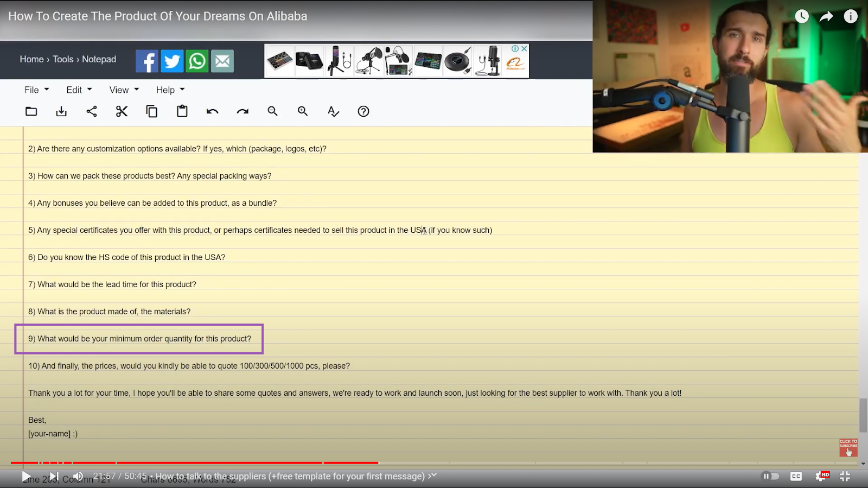Copy text with the copy icon
868x488 pixels.
pyautogui.click(x=152, y=111)
